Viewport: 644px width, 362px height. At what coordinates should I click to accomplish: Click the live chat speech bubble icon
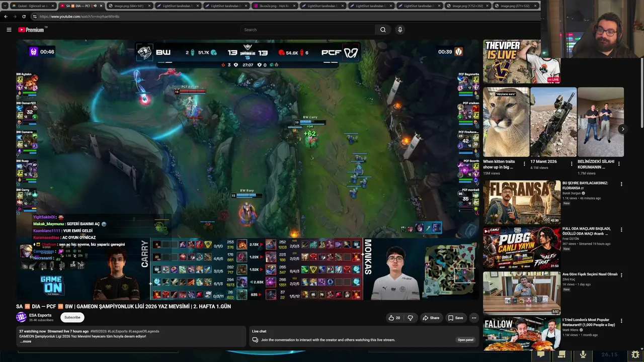click(x=255, y=340)
